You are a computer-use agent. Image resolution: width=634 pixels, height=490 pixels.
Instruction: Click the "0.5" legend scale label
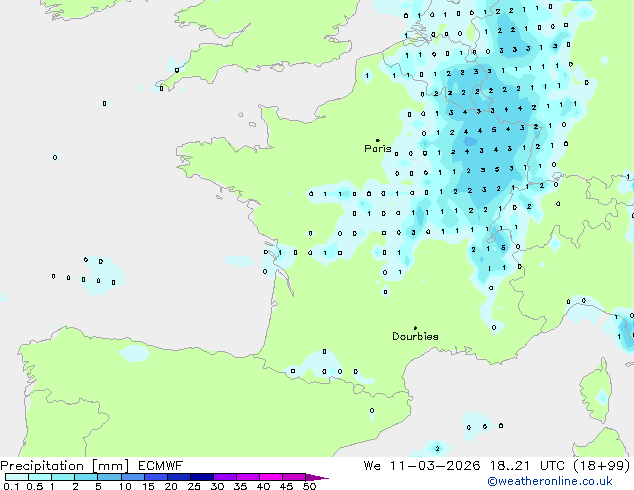point(34,486)
